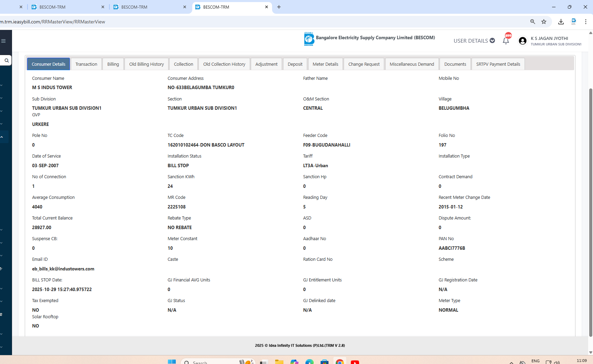Click the page vertical scrollbar
593x364 pixels.
(591, 213)
